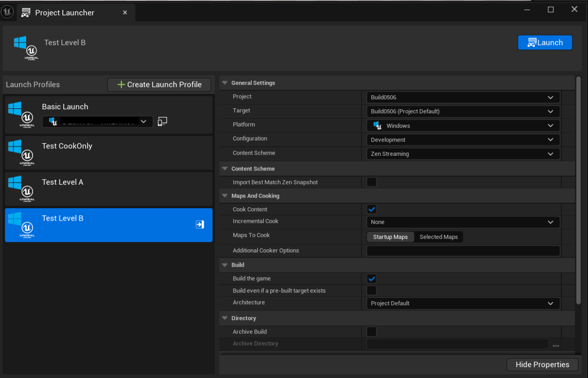Uncheck the Cook Content checkbox
Viewport: 588px width, 378px height.
(372, 209)
